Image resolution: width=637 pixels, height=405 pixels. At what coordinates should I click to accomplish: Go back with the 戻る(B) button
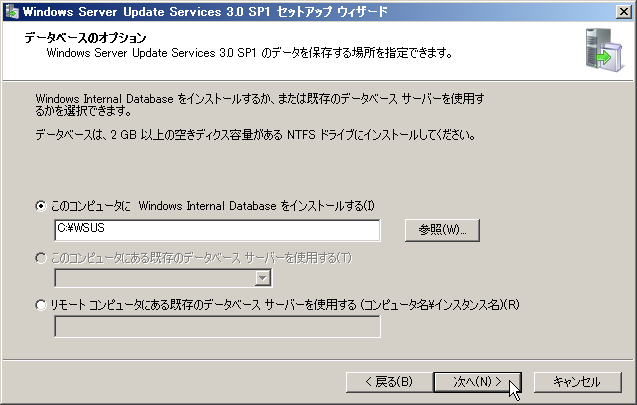pos(389,382)
